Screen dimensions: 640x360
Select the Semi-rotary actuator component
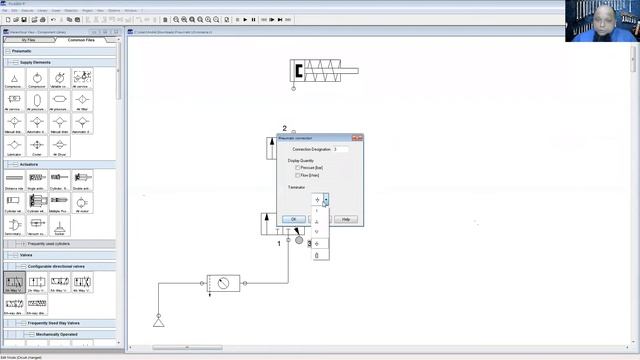click(x=14, y=226)
